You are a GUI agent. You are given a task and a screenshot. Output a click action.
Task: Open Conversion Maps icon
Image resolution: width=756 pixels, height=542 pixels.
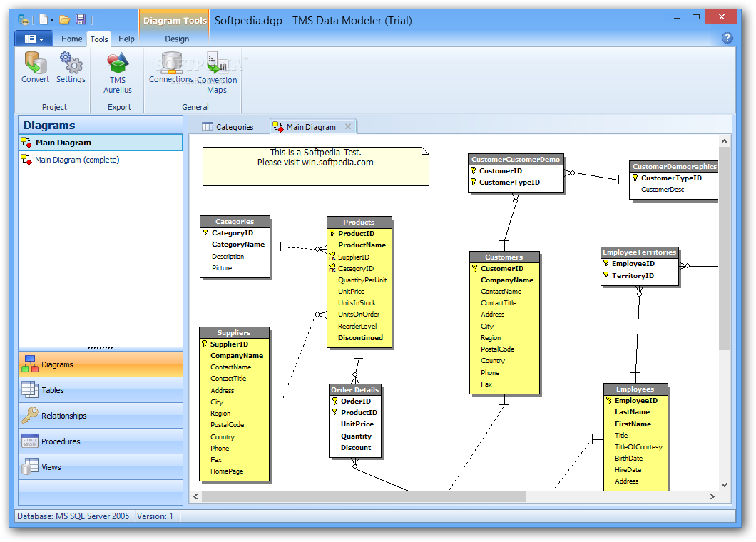tap(217, 63)
